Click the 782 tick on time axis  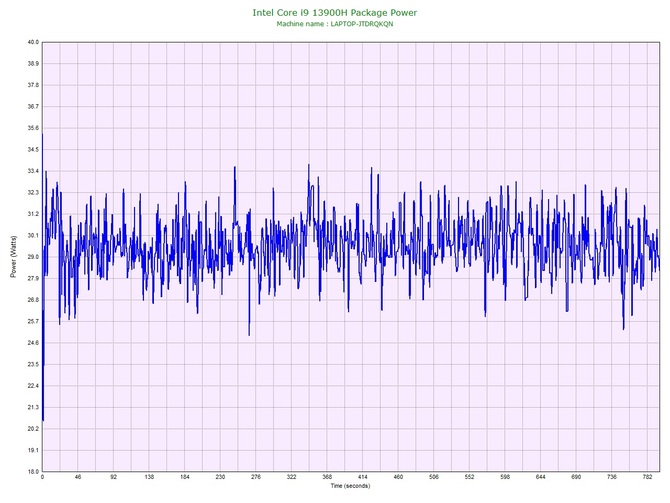(647, 477)
